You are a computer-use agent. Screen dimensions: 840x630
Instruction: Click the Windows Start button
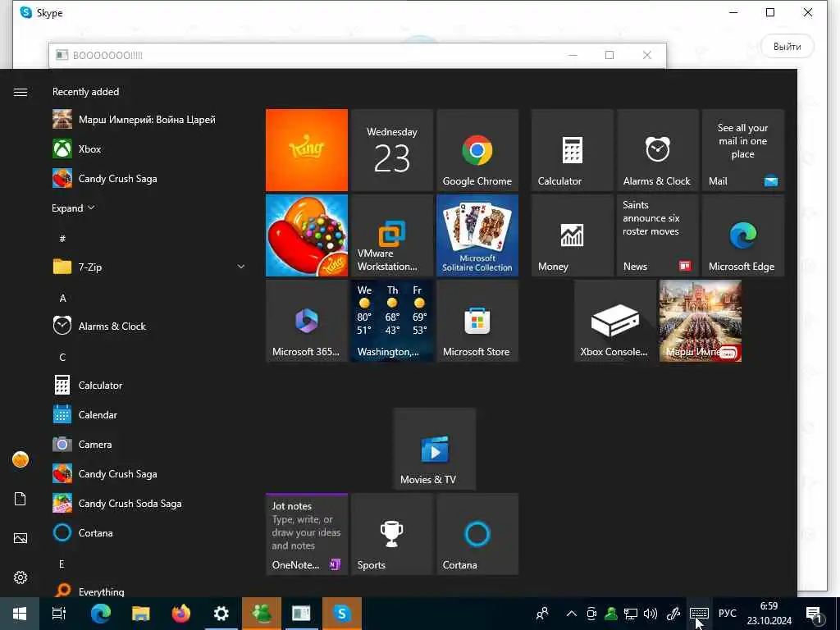(x=20, y=614)
